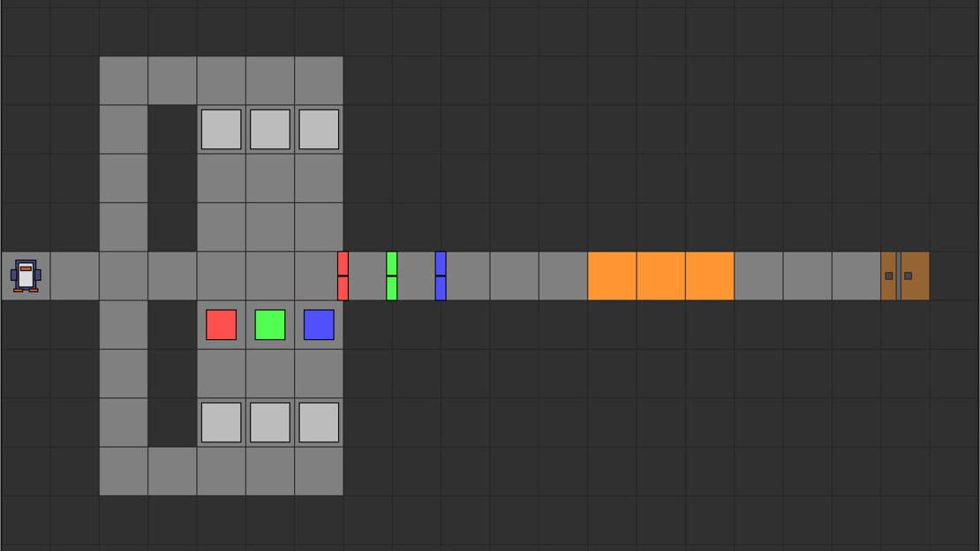Click the upper-middle light gray box
The width and height of the screenshot is (980, 551).
pyautogui.click(x=270, y=130)
